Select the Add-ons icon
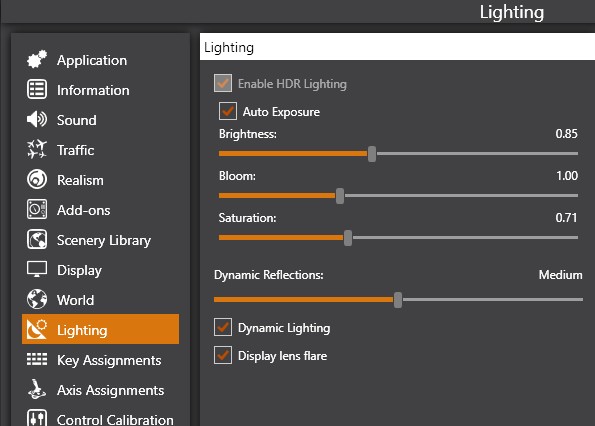The height and width of the screenshot is (426, 595). [37, 209]
